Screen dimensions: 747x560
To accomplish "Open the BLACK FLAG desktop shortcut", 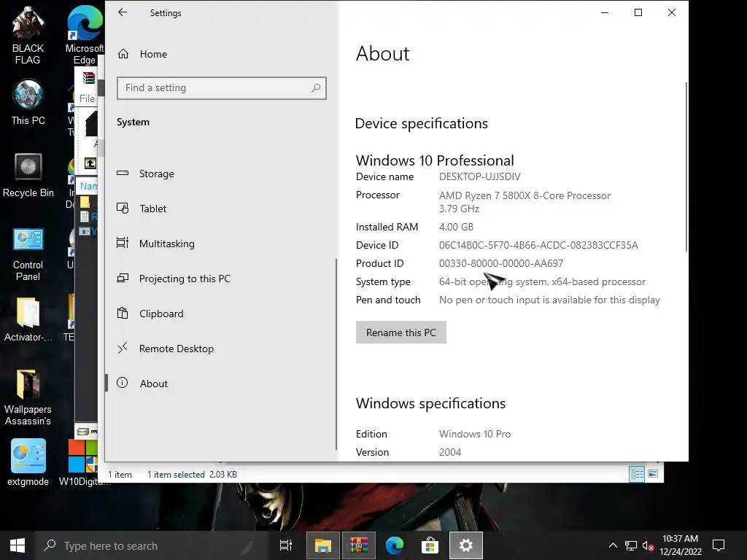I will (28, 35).
